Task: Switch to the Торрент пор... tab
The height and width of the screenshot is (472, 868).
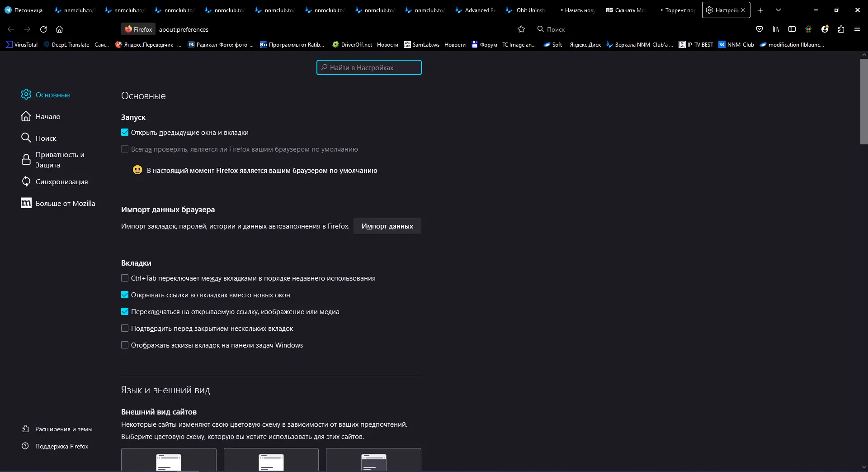Action: [x=677, y=10]
